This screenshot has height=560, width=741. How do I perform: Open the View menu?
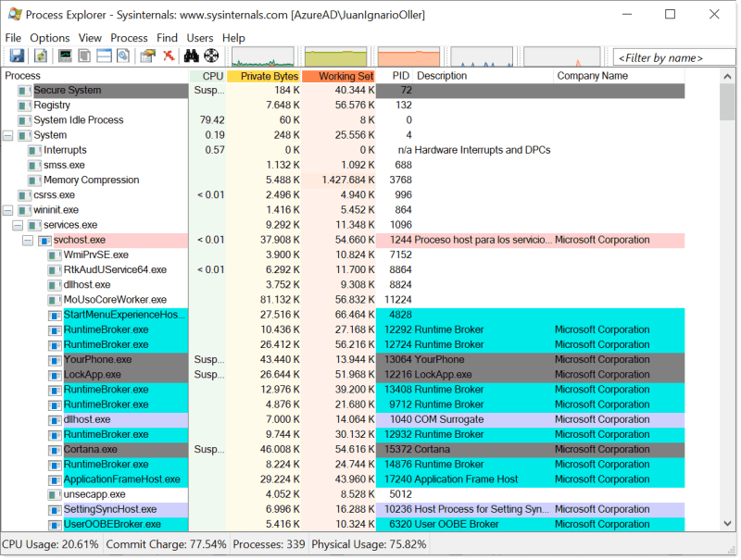click(x=90, y=38)
